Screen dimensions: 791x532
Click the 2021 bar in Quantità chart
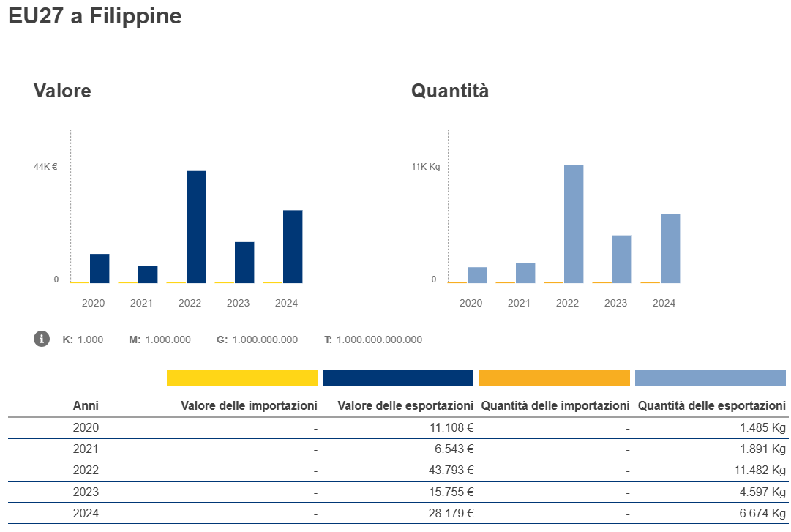tap(525, 273)
